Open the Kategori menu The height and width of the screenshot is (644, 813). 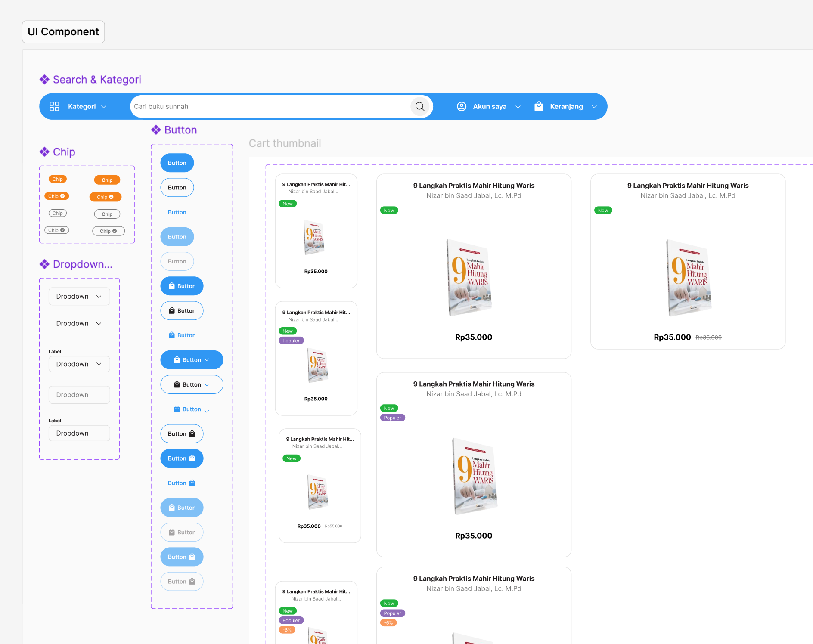[83, 106]
